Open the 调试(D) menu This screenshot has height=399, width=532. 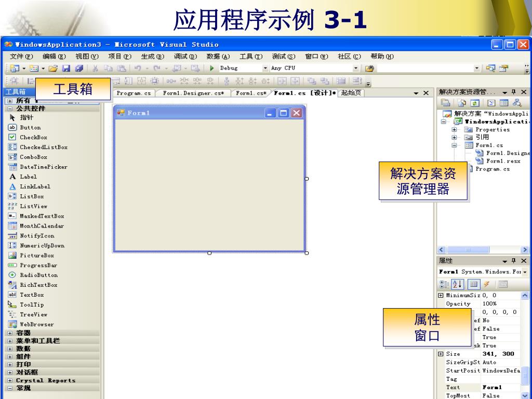tap(185, 56)
